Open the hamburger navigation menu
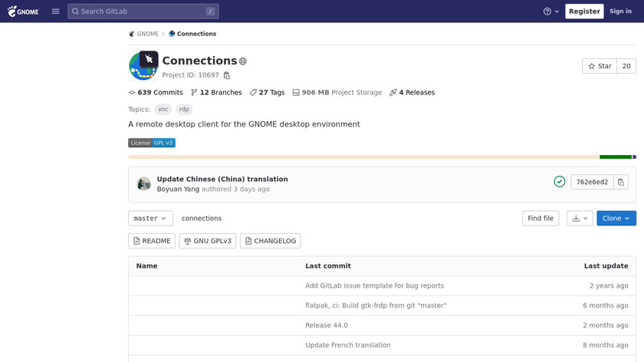 click(56, 12)
